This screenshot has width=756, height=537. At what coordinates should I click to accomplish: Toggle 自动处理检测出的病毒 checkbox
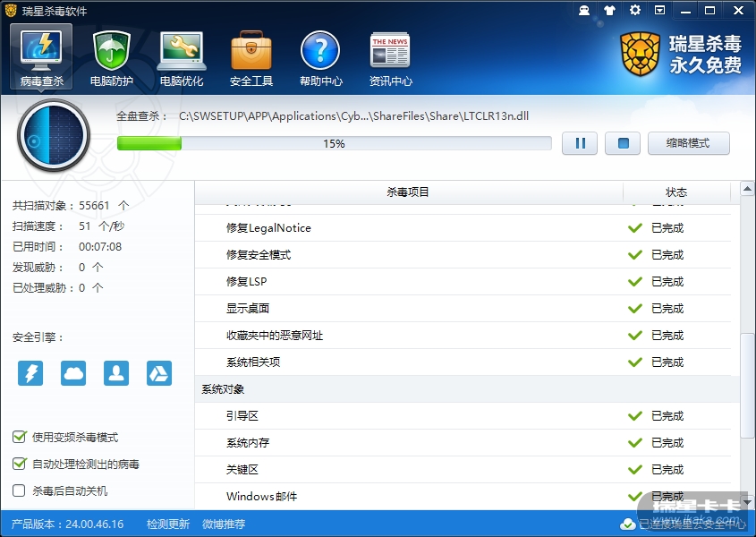click(20, 465)
